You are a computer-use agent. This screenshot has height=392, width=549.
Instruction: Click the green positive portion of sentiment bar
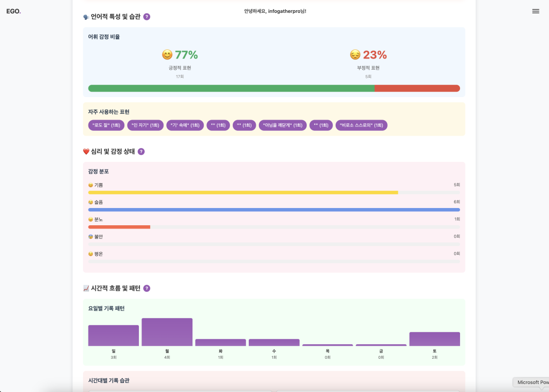(x=231, y=88)
